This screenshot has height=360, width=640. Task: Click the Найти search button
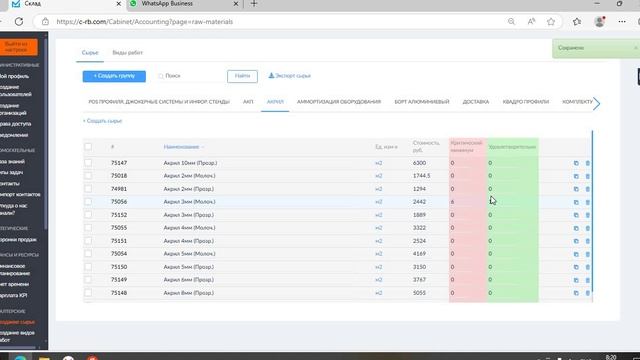coord(242,76)
